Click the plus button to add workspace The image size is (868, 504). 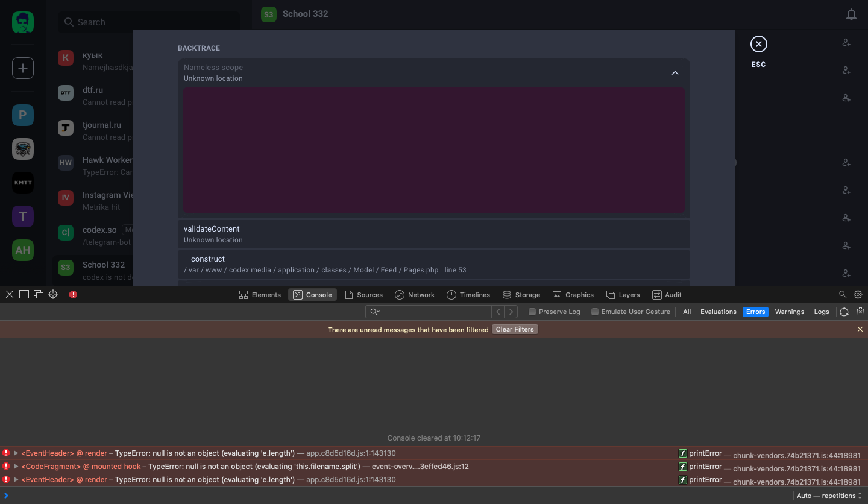tap(23, 68)
